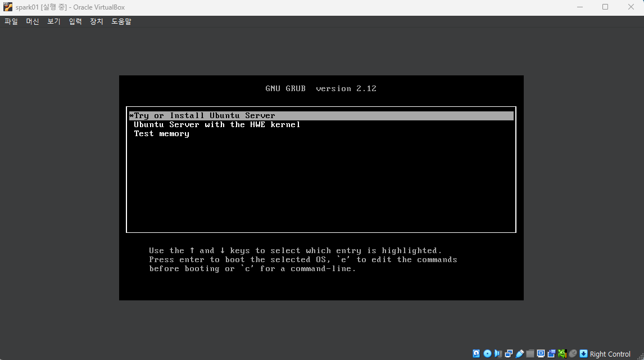Select 'Try or Install Ubuntu Server' GRUB entry

point(321,116)
